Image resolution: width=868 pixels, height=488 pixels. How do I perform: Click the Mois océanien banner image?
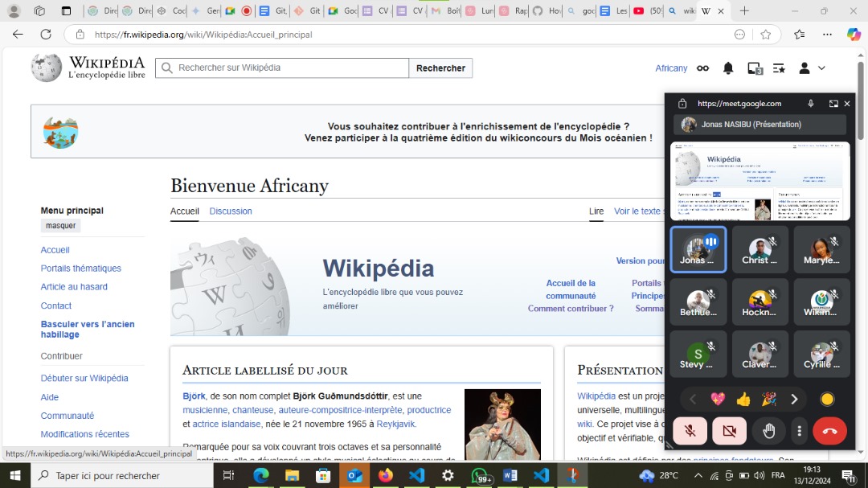tap(60, 133)
